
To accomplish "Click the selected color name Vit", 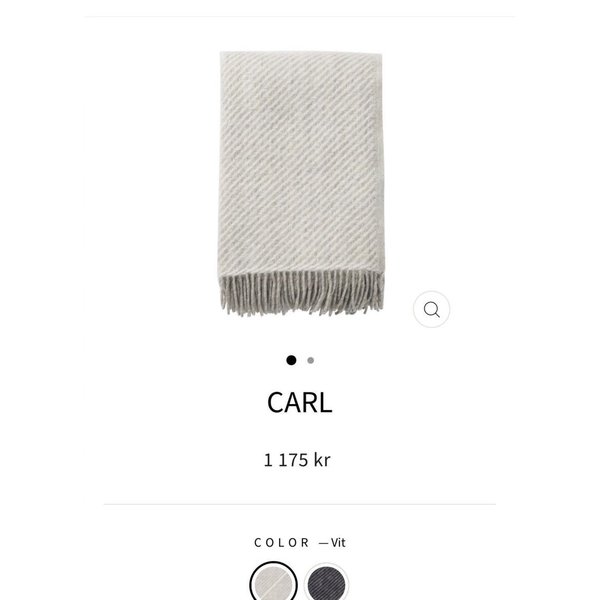I will point(338,543).
